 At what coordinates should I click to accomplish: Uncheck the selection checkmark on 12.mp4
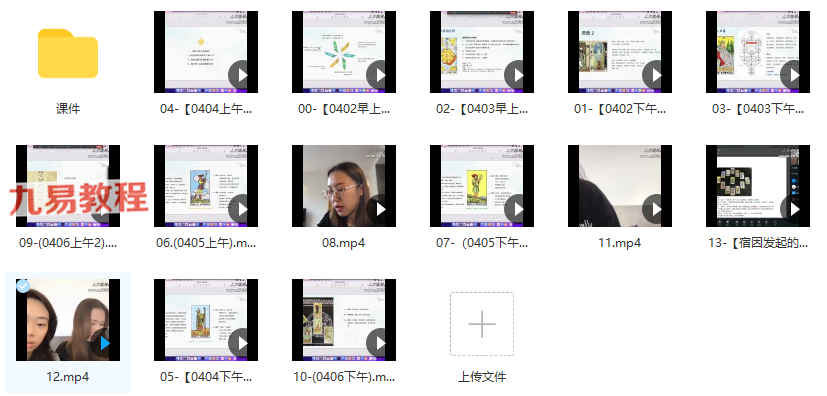(23, 286)
